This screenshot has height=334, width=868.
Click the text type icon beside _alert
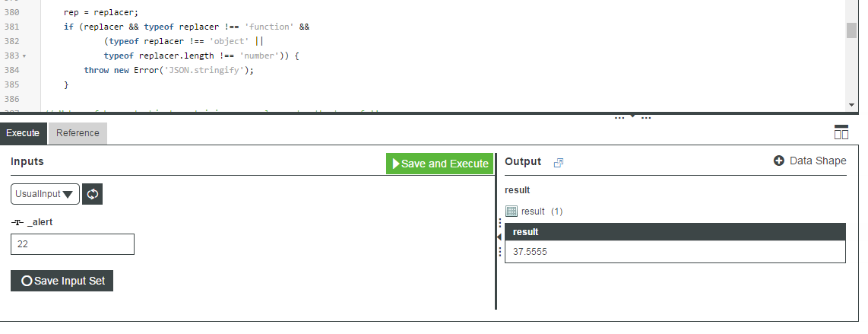[x=17, y=222]
